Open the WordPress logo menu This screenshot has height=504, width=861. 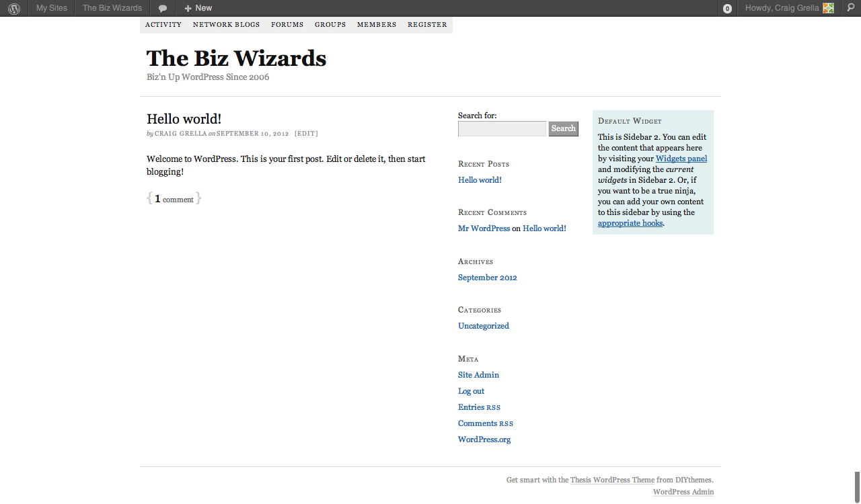(14, 8)
